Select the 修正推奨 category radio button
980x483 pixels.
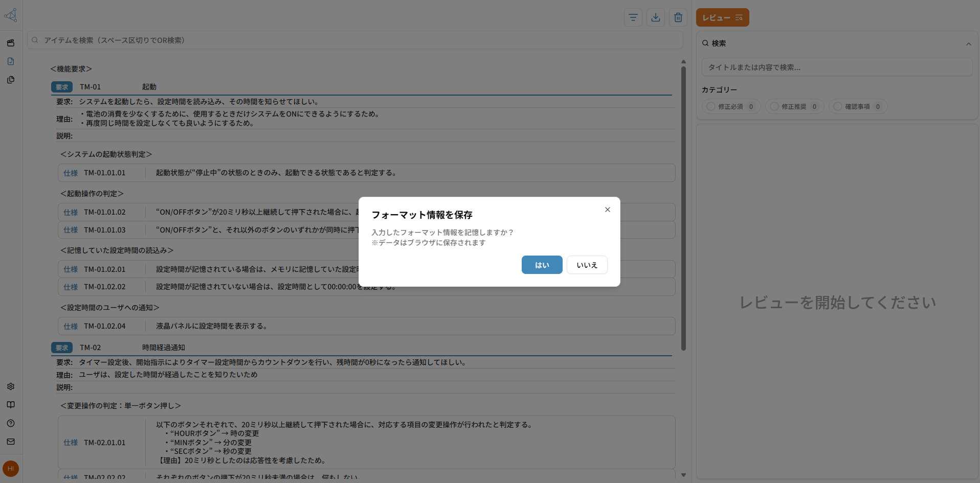point(774,106)
